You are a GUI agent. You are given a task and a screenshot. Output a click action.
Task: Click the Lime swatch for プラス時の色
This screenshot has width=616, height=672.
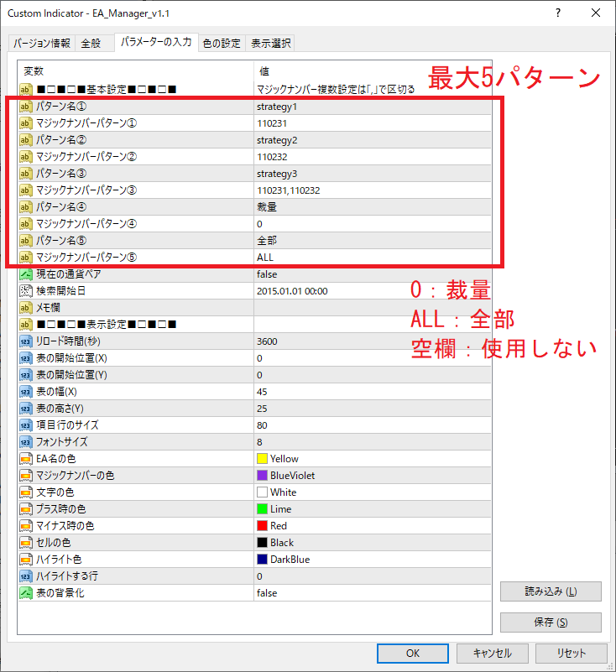262,508
